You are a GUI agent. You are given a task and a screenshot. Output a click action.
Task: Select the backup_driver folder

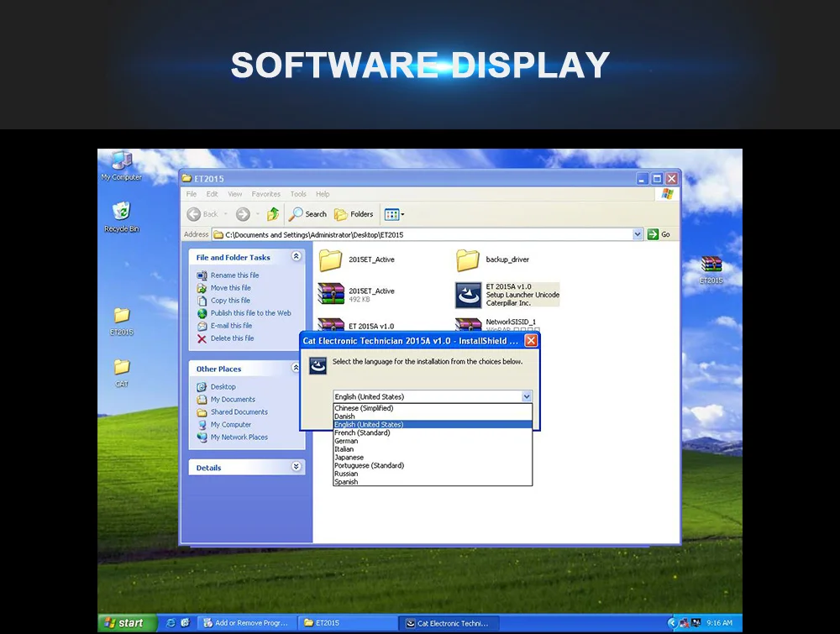click(493, 259)
